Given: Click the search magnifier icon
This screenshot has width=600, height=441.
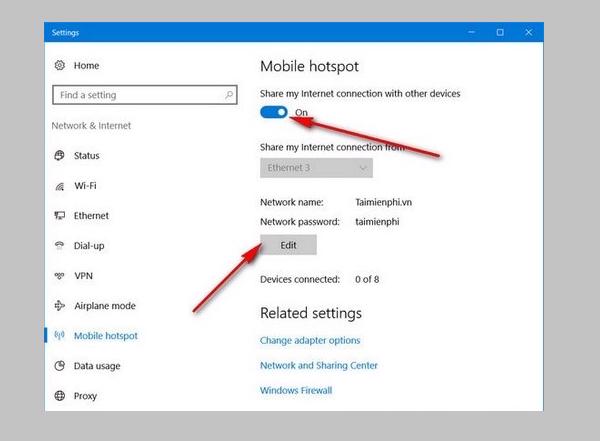Looking at the screenshot, I should coord(229,95).
